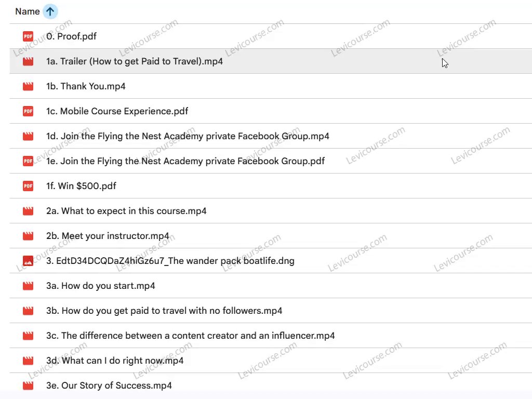Select 3b. How do you get paid to travel

[x=164, y=311]
